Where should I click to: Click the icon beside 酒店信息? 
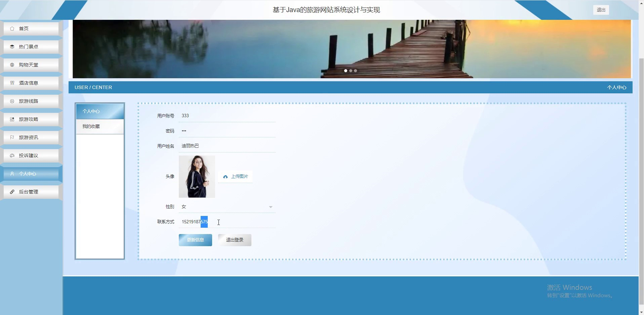pyautogui.click(x=12, y=83)
